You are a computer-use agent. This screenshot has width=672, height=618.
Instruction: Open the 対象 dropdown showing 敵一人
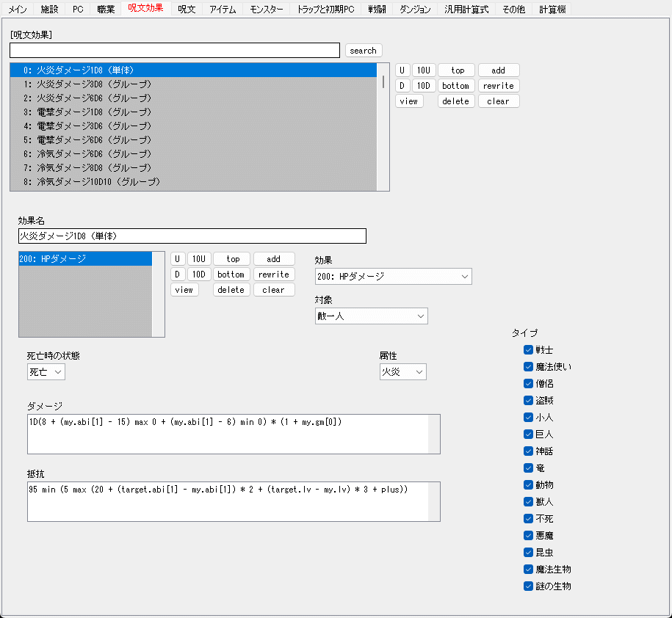(372, 316)
